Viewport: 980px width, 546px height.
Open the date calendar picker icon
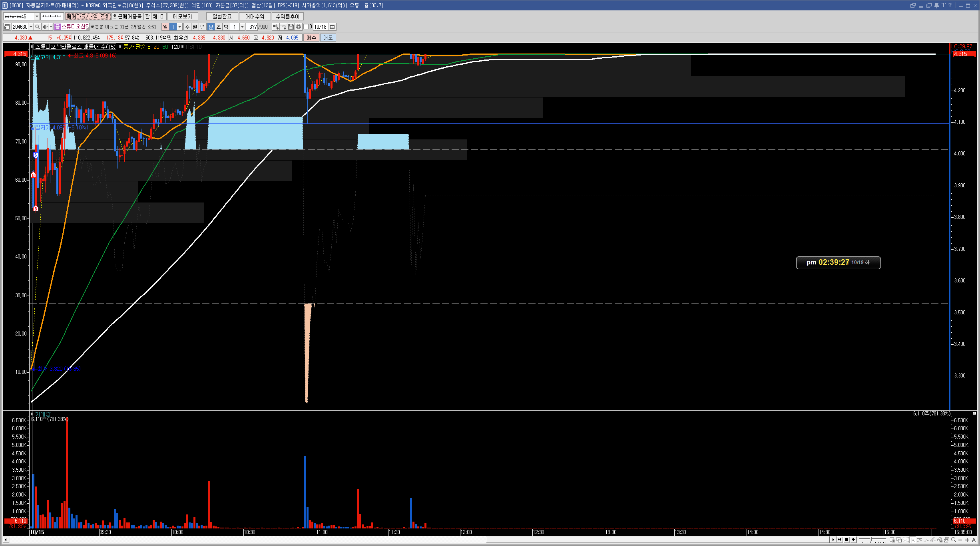click(332, 27)
